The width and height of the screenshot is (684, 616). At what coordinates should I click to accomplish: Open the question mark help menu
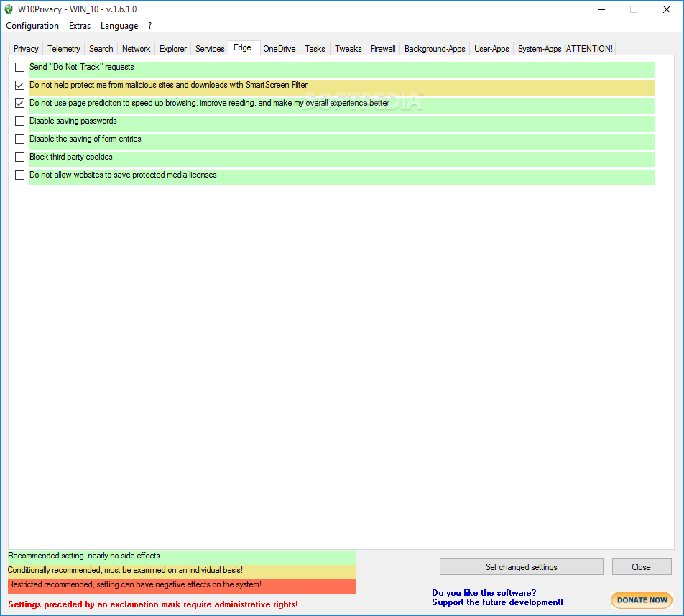149,26
